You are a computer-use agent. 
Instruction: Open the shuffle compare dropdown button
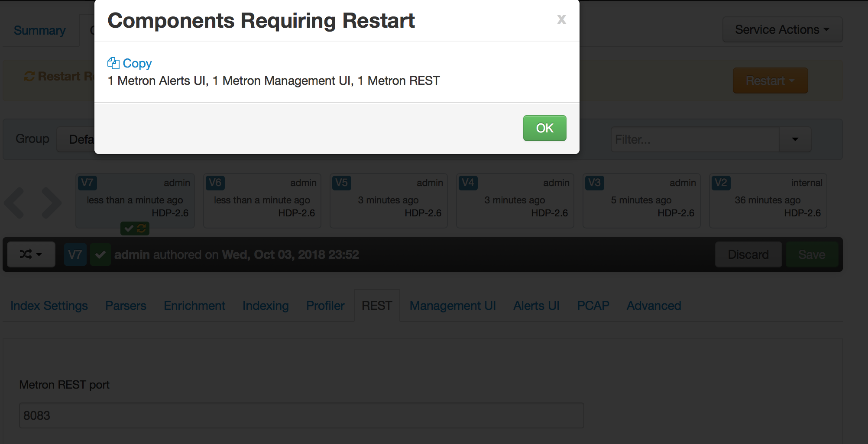click(31, 254)
